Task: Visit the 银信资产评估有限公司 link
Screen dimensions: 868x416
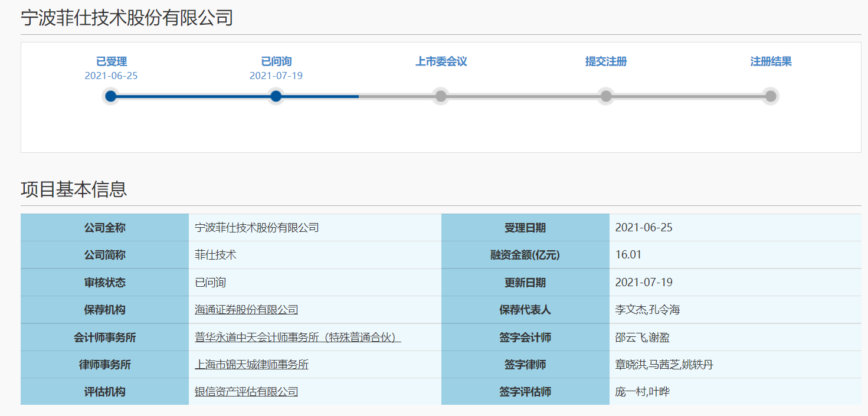Action: (x=246, y=392)
